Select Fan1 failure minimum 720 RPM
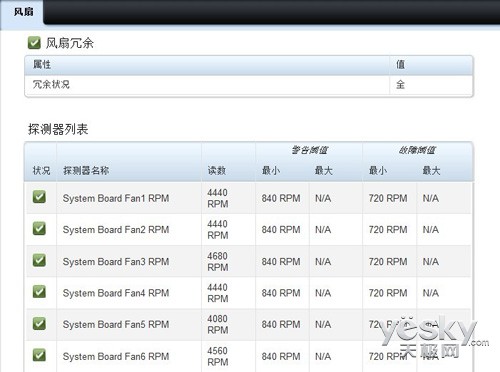500x372 pixels. pyautogui.click(x=388, y=198)
